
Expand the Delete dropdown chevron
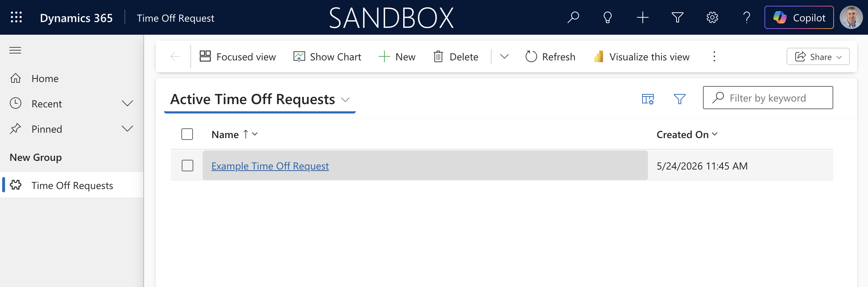504,56
